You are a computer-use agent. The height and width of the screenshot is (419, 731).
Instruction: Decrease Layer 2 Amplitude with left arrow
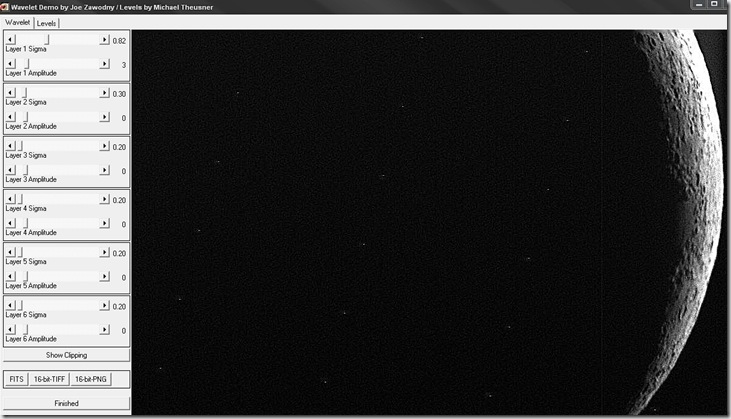10,117
